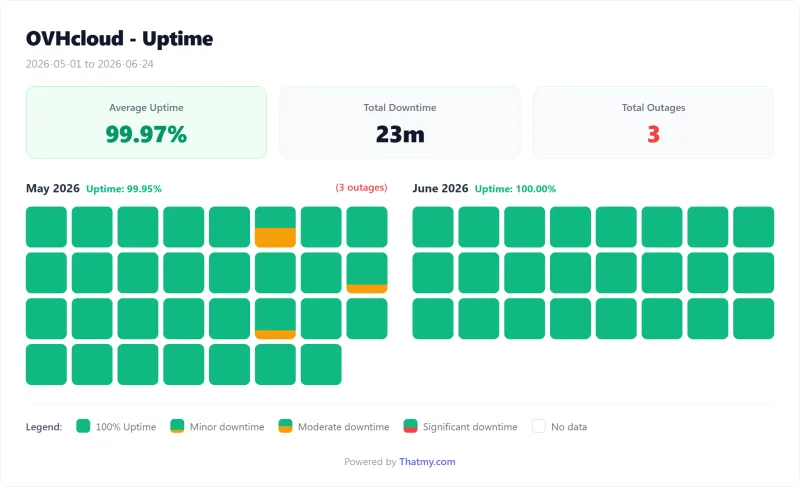Click the No data legend swatch
The image size is (800, 487).
(x=539, y=426)
